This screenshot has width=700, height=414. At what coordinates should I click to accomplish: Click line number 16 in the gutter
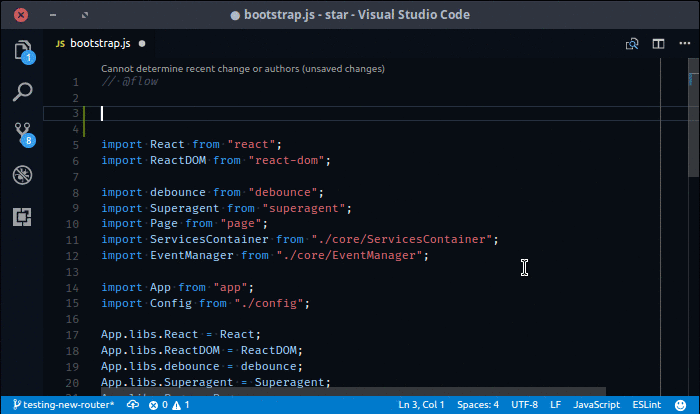tap(72, 319)
